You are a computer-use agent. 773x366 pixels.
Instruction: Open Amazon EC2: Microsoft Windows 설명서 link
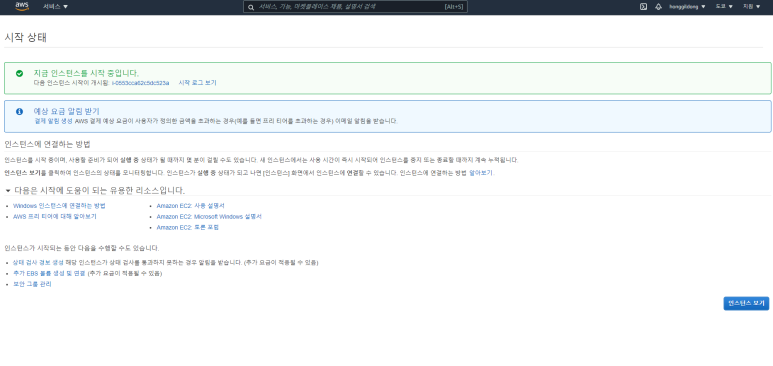click(x=209, y=217)
